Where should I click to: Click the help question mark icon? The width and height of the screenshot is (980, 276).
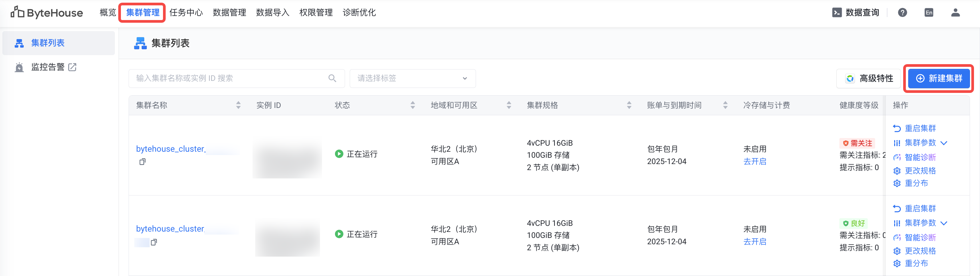click(x=902, y=13)
